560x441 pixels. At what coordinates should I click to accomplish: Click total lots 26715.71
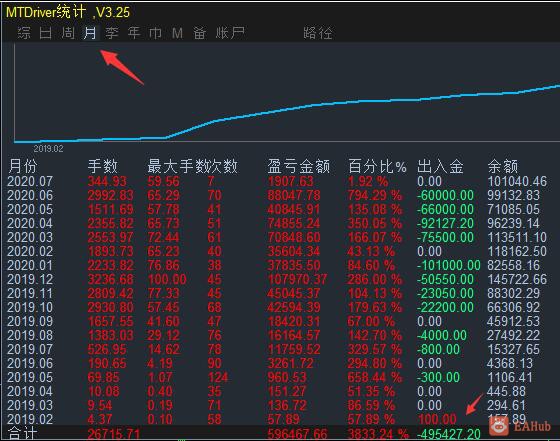[114, 434]
